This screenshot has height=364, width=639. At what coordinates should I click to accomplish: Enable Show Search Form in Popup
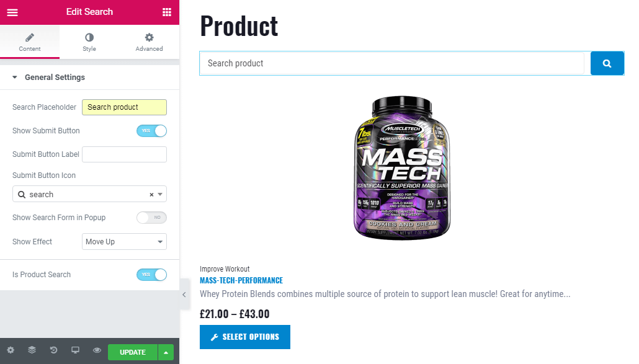pyautogui.click(x=151, y=218)
